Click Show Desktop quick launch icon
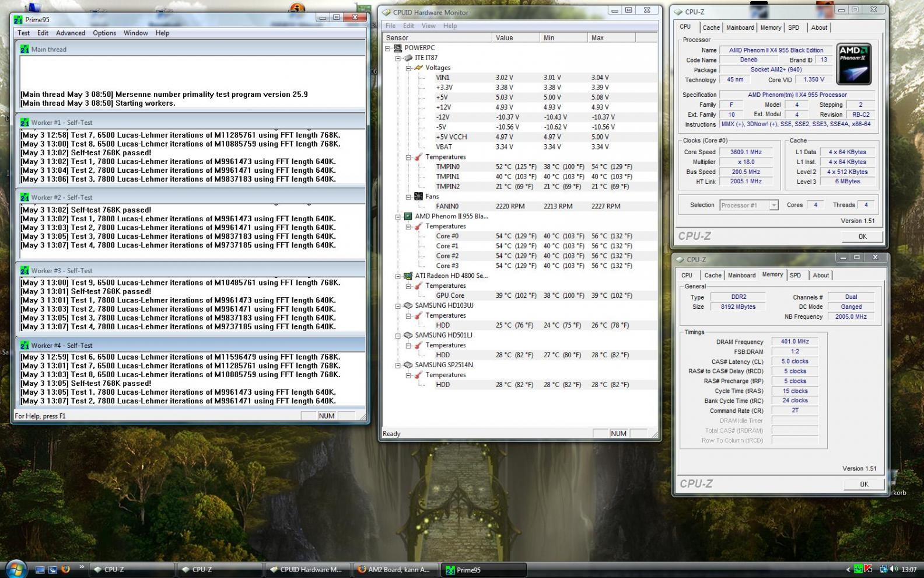This screenshot has width=924, height=578. tap(40, 569)
